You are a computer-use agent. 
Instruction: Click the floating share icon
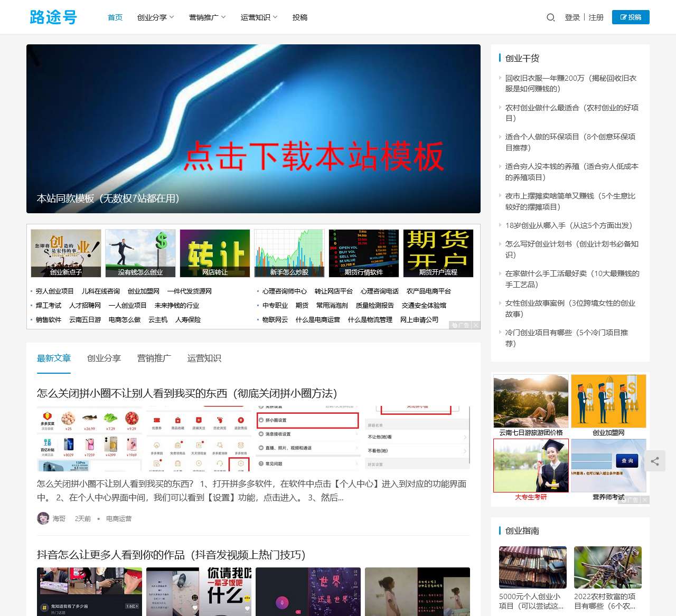[655, 461]
